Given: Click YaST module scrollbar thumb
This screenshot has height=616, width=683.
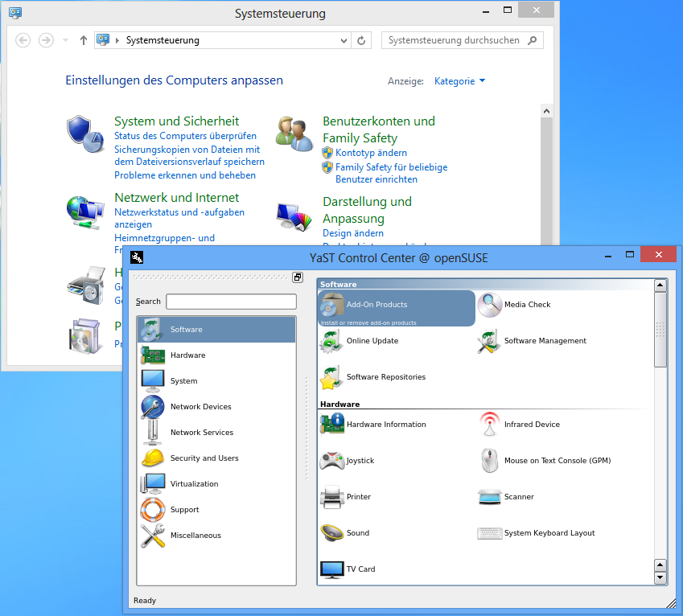Looking at the screenshot, I should (x=660, y=330).
